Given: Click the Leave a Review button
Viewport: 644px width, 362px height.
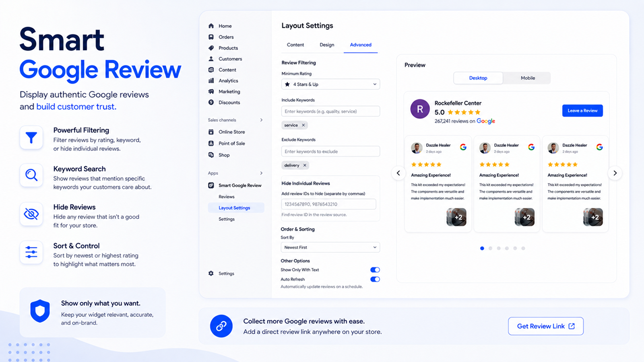Looking at the screenshot, I should (582, 111).
